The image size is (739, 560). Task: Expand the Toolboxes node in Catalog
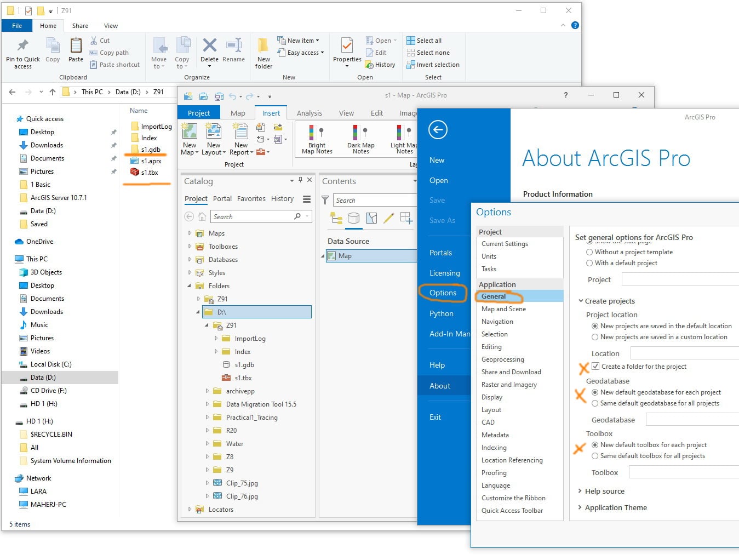tap(190, 247)
